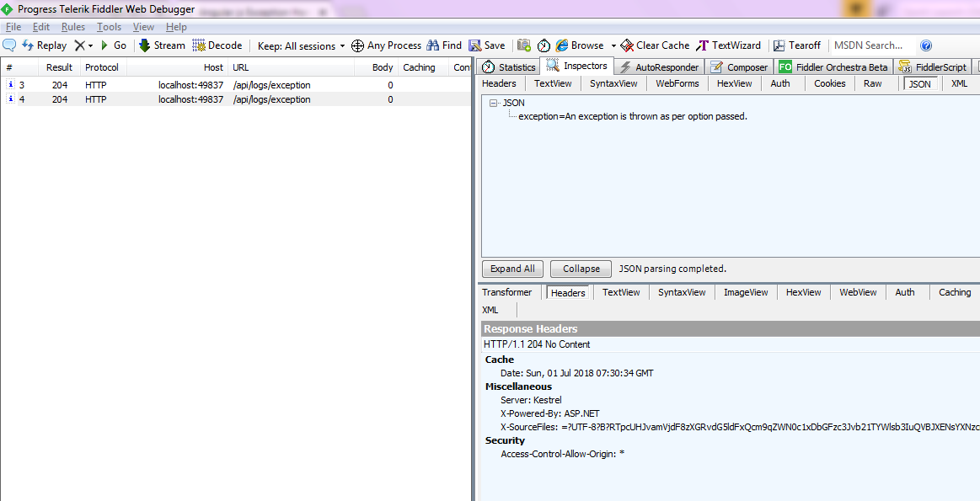Switch to the AutoResponder tab
This screenshot has width=980, height=501.
click(659, 67)
